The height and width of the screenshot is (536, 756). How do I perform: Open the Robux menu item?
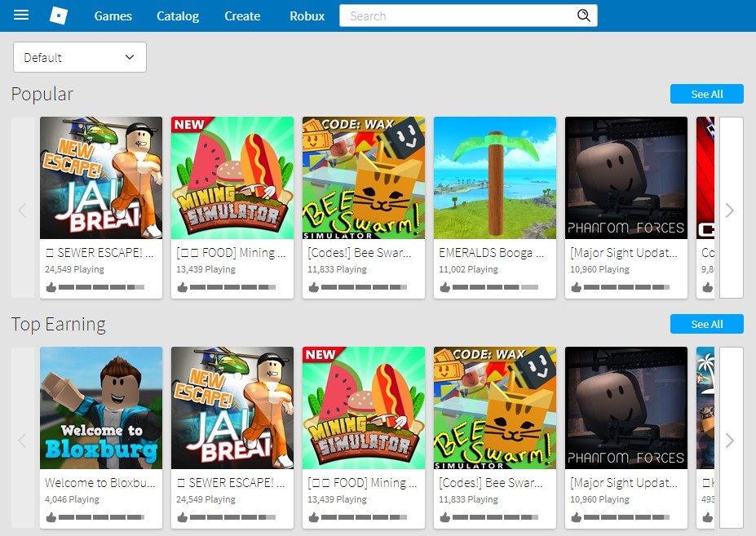(x=307, y=16)
